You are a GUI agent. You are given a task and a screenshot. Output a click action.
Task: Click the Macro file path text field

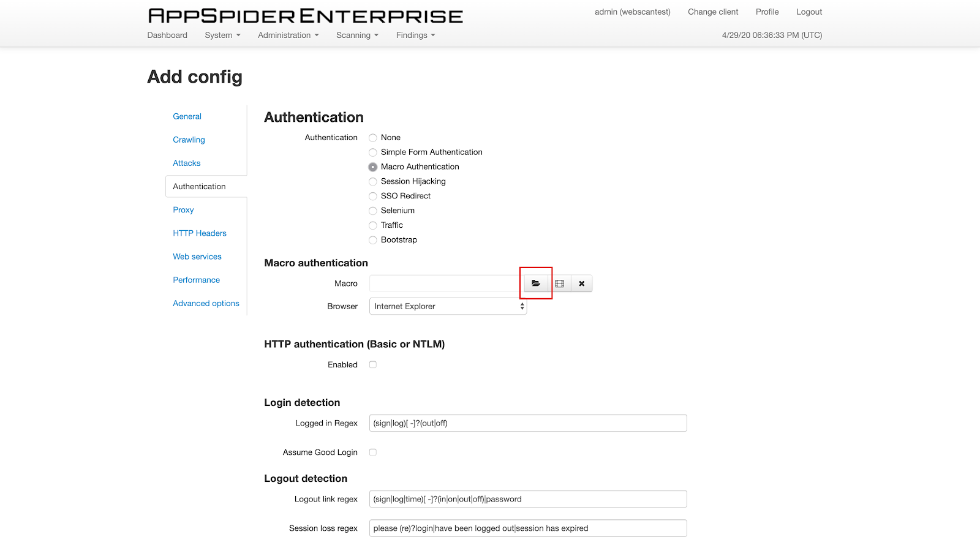446,283
